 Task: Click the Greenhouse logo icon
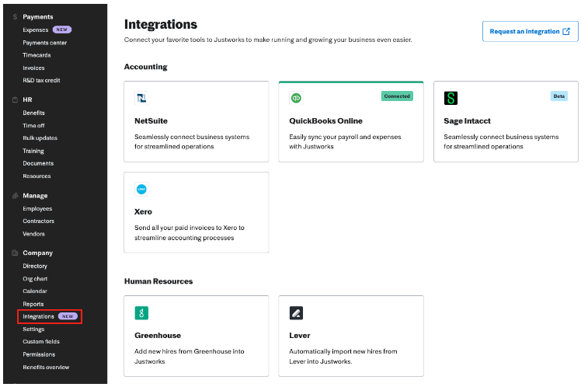[x=141, y=313]
